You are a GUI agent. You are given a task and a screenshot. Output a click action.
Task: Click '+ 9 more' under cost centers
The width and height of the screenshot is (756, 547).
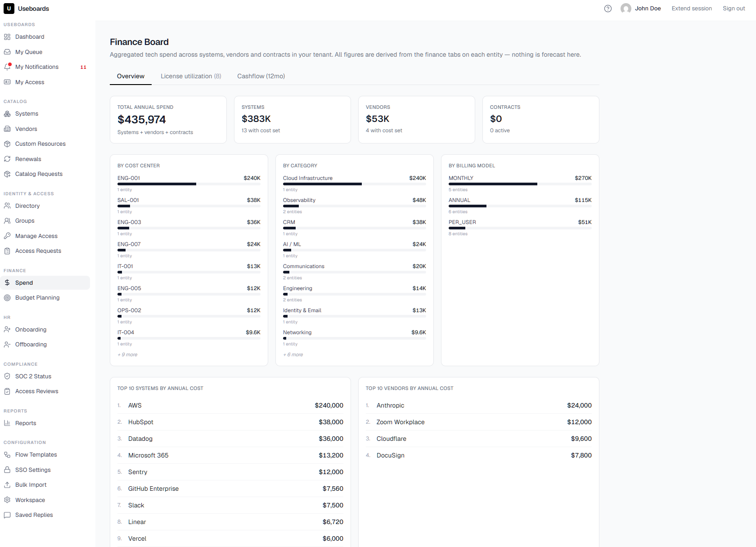[x=127, y=355]
